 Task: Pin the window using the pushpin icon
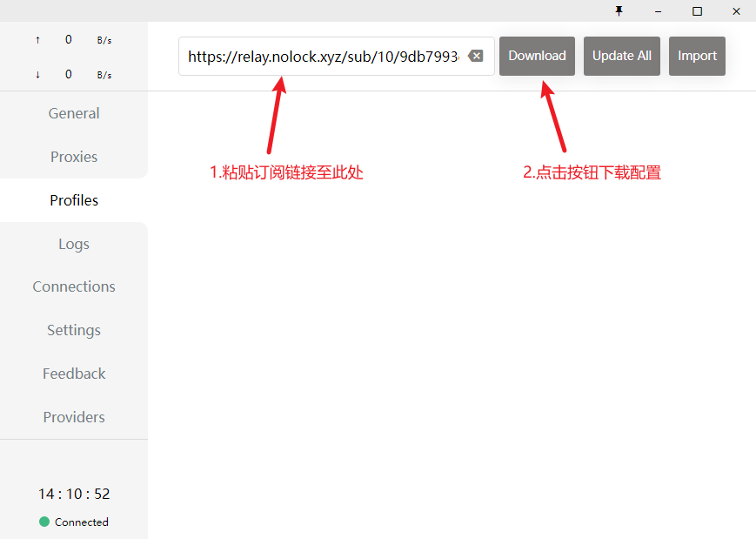coord(619,10)
